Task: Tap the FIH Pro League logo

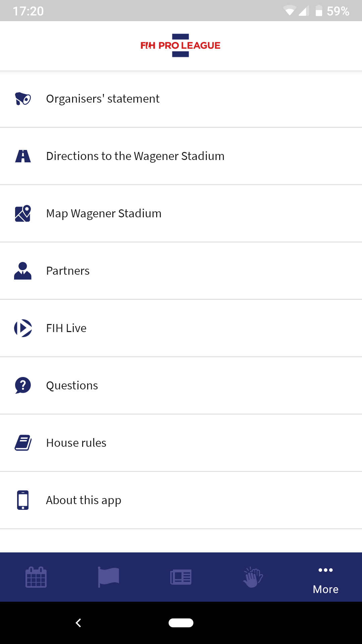Action: pyautogui.click(x=181, y=46)
